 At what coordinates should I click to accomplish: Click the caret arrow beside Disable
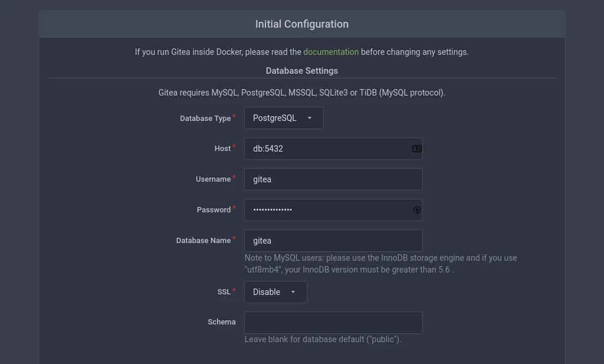293,292
